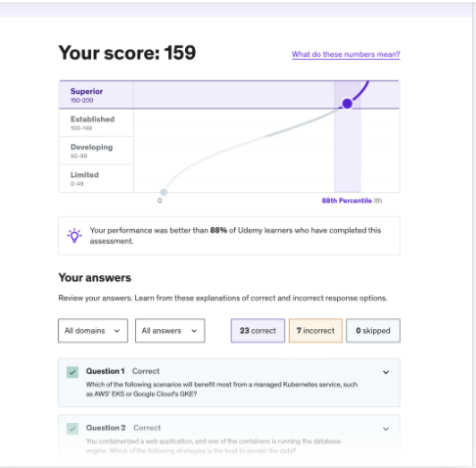Click the Question 2 green checkmark icon
The height and width of the screenshot is (468, 476).
(x=72, y=429)
